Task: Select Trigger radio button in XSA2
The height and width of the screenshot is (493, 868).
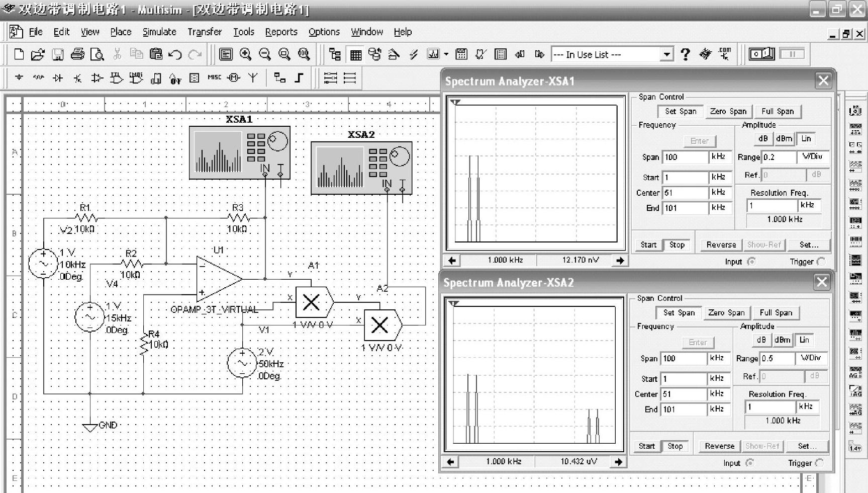Action: click(820, 463)
